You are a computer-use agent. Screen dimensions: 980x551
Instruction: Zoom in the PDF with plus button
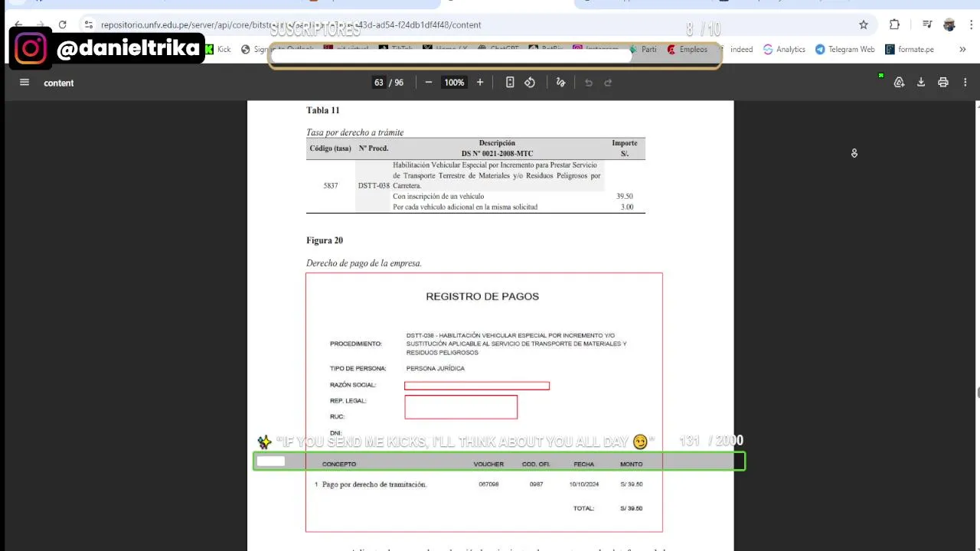(x=480, y=83)
